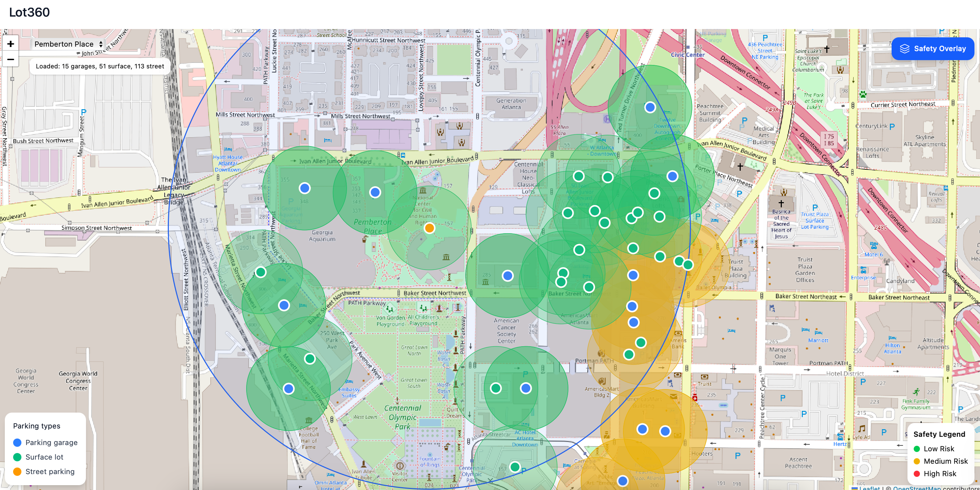The height and width of the screenshot is (490, 980).
Task: Click the zoom out minus button
Action: pyautogui.click(x=11, y=59)
